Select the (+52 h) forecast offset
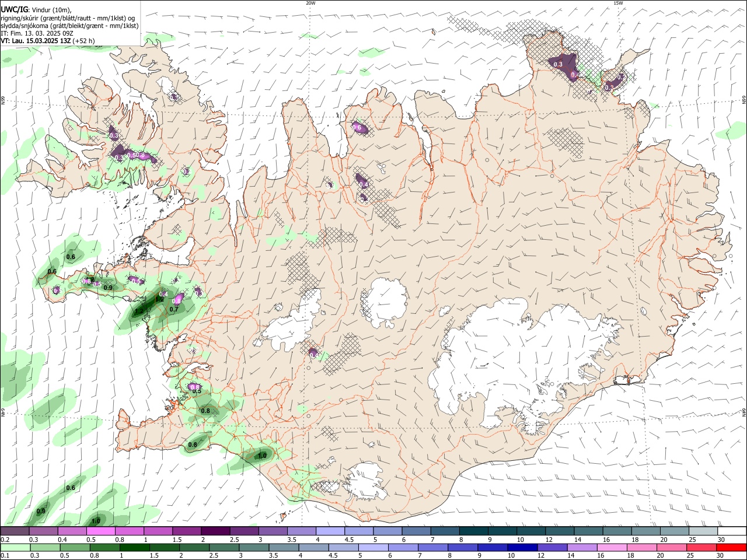This screenshot has height=560, width=747. [83, 41]
